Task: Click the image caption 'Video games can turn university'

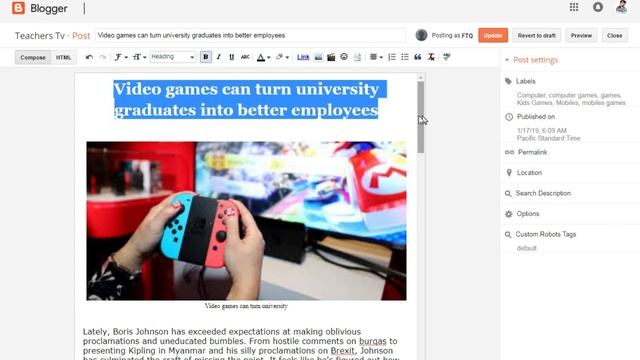Action: coord(246,306)
